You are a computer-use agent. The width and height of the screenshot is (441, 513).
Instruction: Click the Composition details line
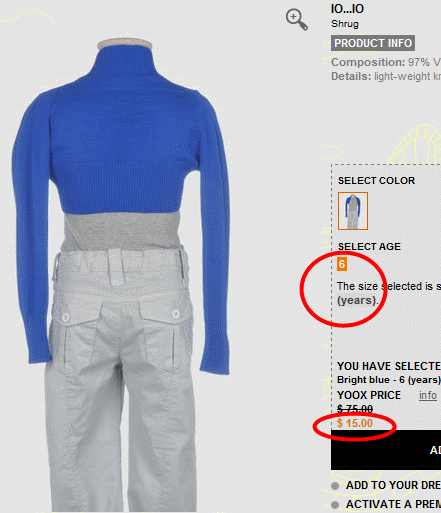(386, 62)
